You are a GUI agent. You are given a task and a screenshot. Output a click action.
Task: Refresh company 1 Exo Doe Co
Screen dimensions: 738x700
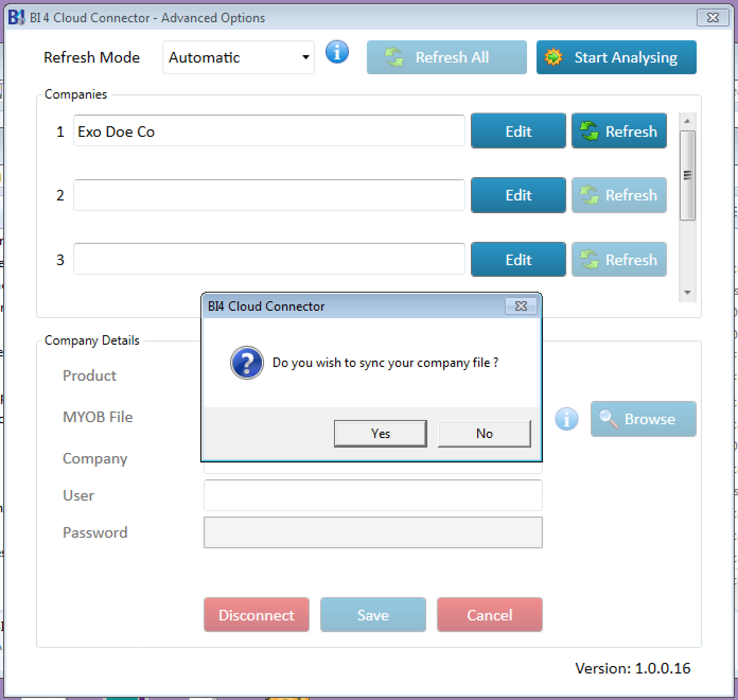619,131
